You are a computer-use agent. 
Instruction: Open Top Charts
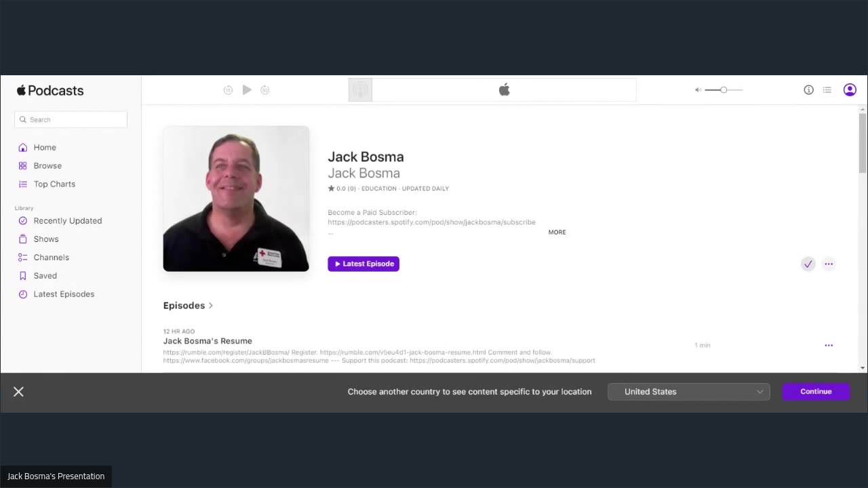(54, 184)
